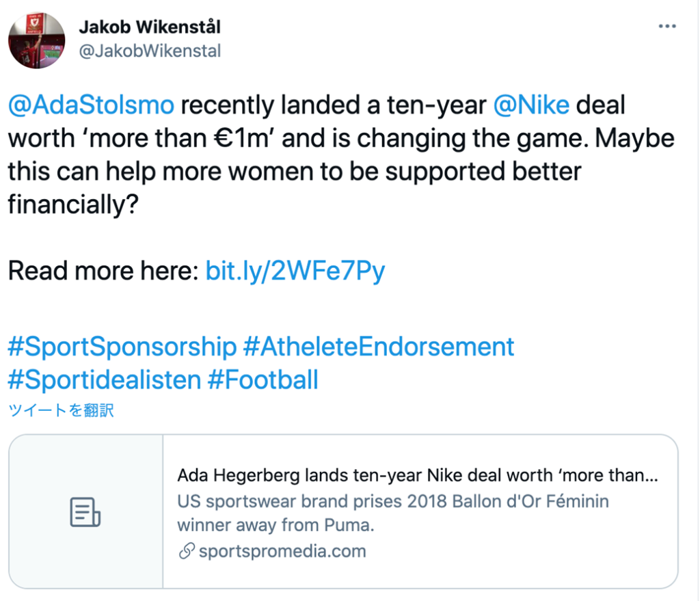Click the link card's grey thumbnail panel
The height and width of the screenshot is (601, 700).
click(x=85, y=511)
